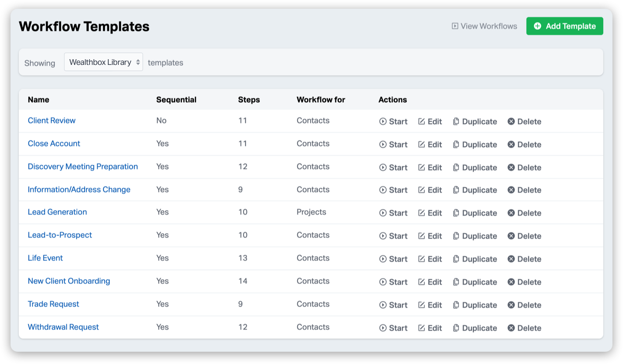Click the Workflow for column header
Screen dimensions: 623x364
[x=321, y=100]
